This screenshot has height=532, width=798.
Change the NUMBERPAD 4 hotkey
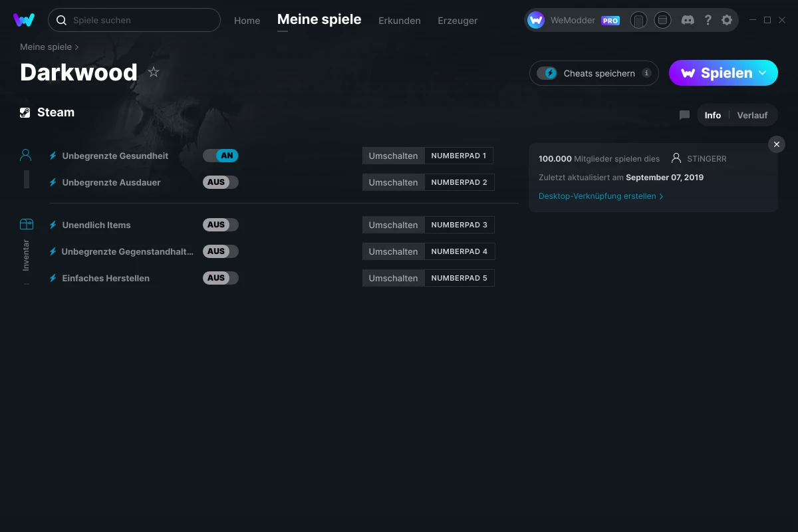(460, 251)
